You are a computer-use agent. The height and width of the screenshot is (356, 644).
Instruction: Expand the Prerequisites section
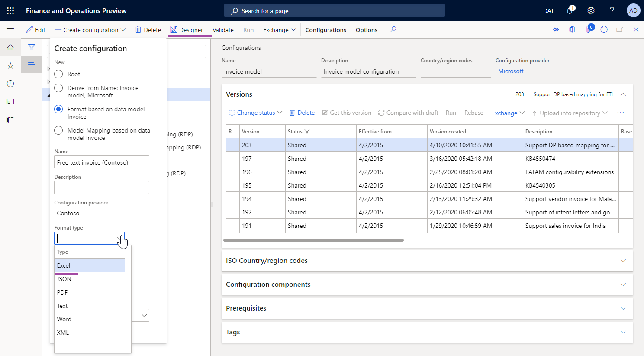[623, 308]
